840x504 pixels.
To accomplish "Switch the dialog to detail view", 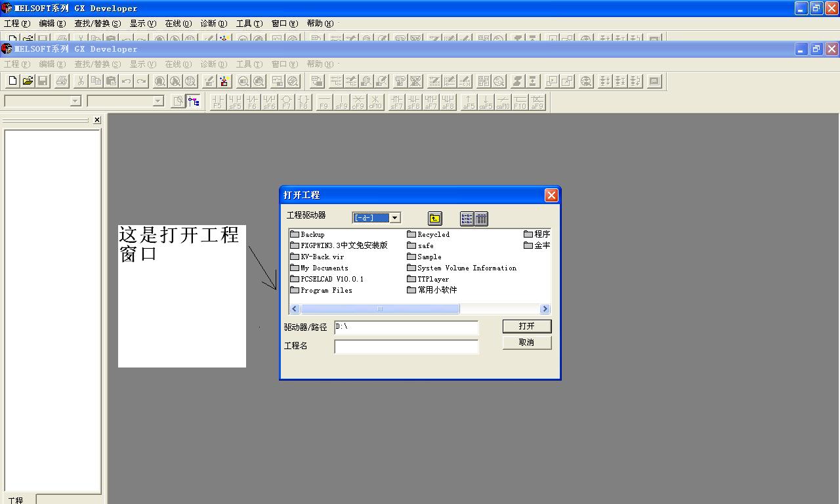I will tap(481, 219).
